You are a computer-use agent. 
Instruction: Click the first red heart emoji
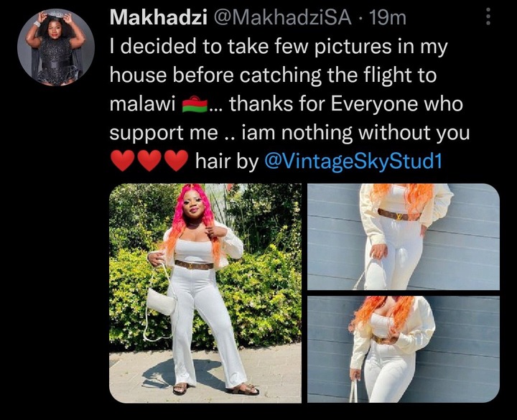(123, 161)
